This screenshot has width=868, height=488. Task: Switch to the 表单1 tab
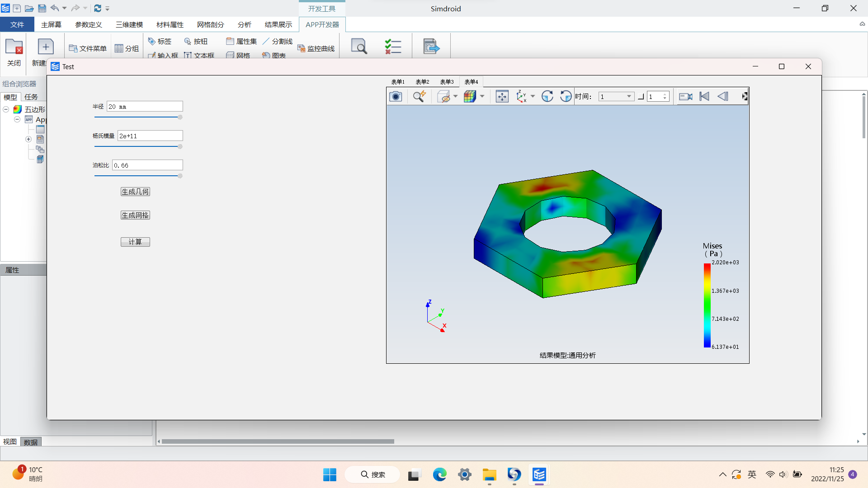pos(398,82)
